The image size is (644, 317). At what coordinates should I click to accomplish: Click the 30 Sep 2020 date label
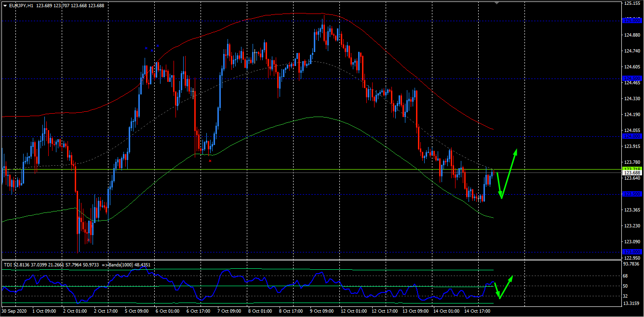point(15,311)
